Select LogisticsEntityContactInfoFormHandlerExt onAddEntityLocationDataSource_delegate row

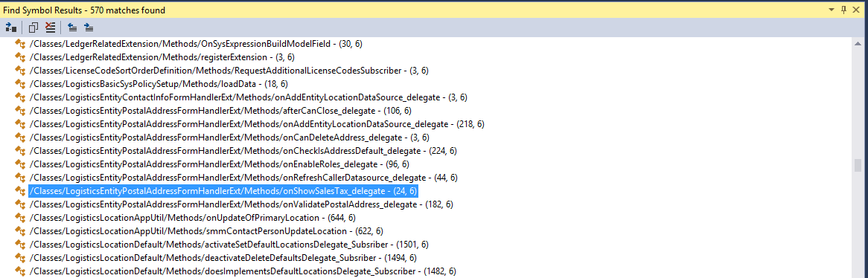[x=249, y=97]
